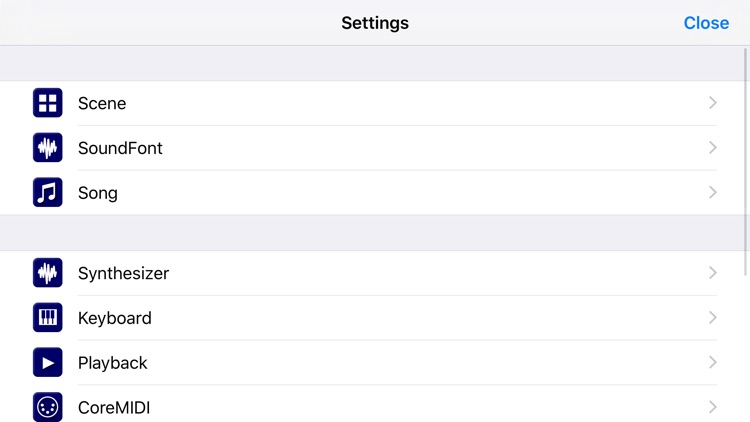Click the vertical scrollbar on right edge
The width and height of the screenshot is (750, 422).
pos(745,162)
